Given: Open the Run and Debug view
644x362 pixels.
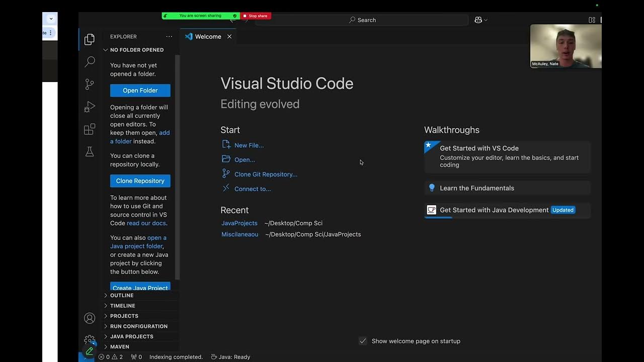Looking at the screenshot, I should coord(90,107).
